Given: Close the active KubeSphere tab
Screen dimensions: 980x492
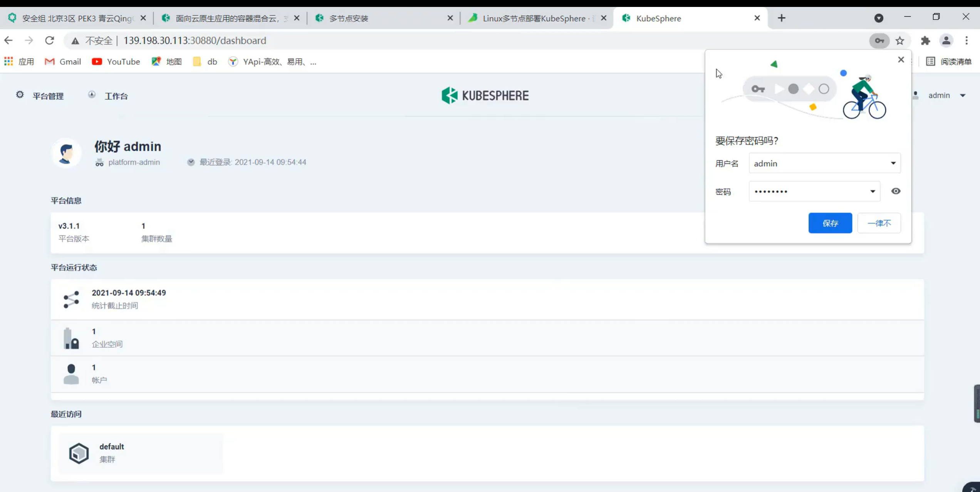Looking at the screenshot, I should [757, 18].
